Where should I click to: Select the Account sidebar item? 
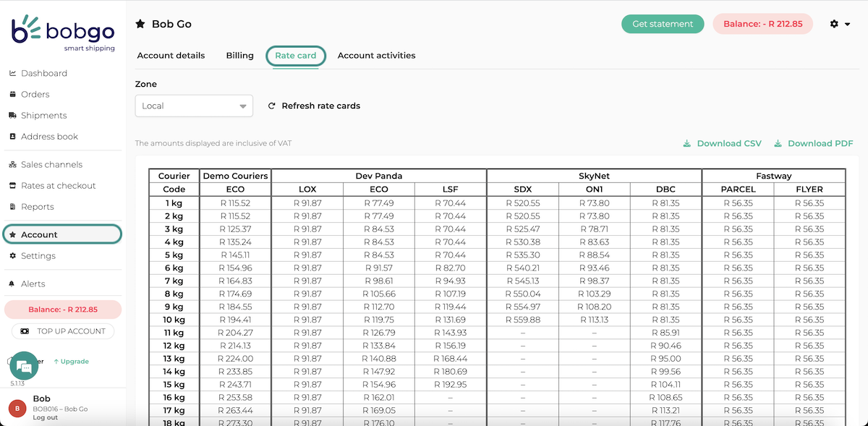pyautogui.click(x=62, y=234)
